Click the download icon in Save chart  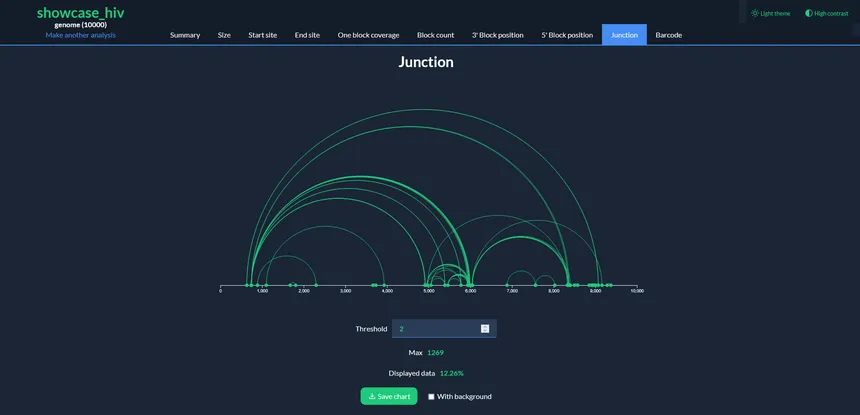(x=372, y=396)
